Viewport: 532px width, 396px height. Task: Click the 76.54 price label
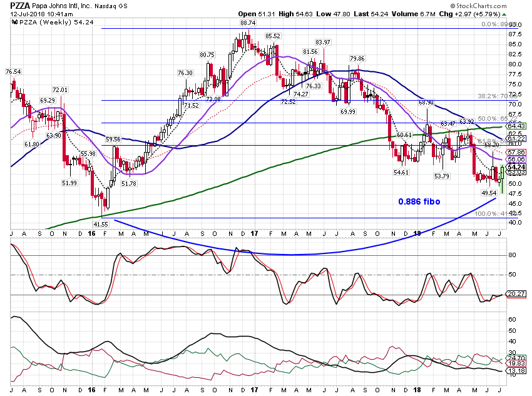point(13,72)
